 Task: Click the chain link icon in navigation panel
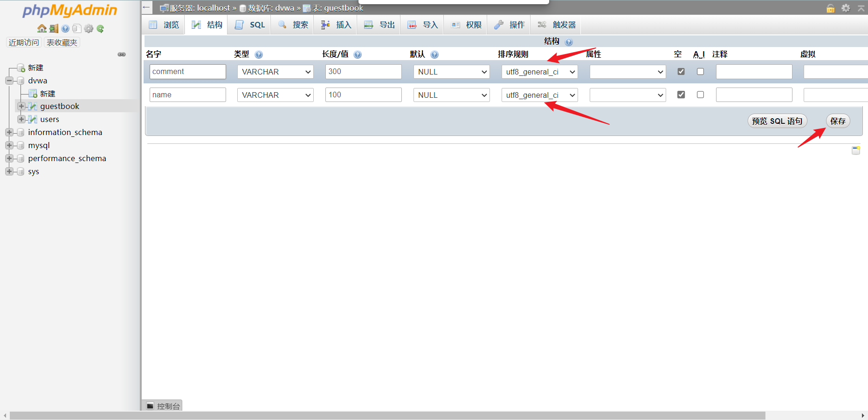tap(122, 54)
